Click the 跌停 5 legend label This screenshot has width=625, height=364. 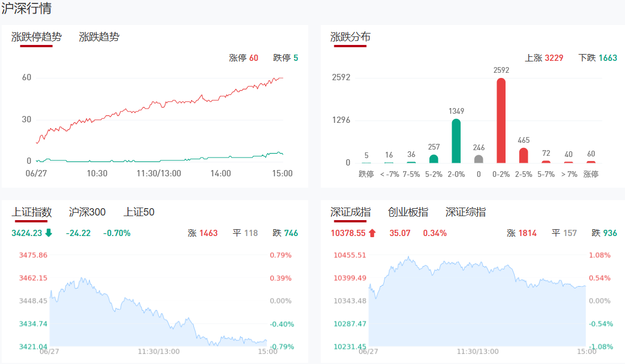(x=285, y=58)
